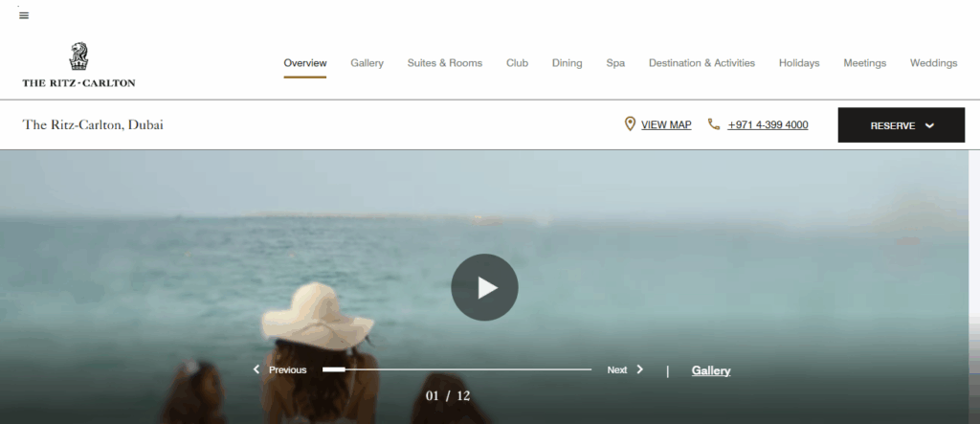This screenshot has height=424, width=980.
Task: Click the map pin location icon
Action: [630, 123]
